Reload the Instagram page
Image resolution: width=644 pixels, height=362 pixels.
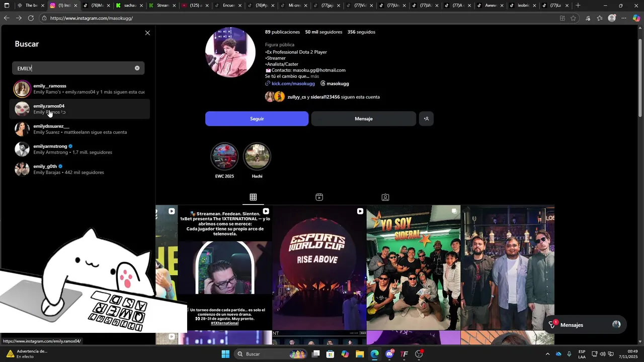(x=31, y=18)
